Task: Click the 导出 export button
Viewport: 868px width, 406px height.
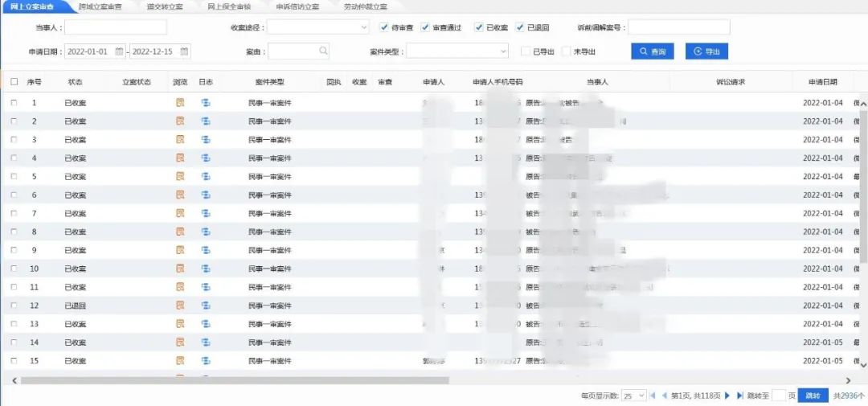Action: [x=706, y=51]
